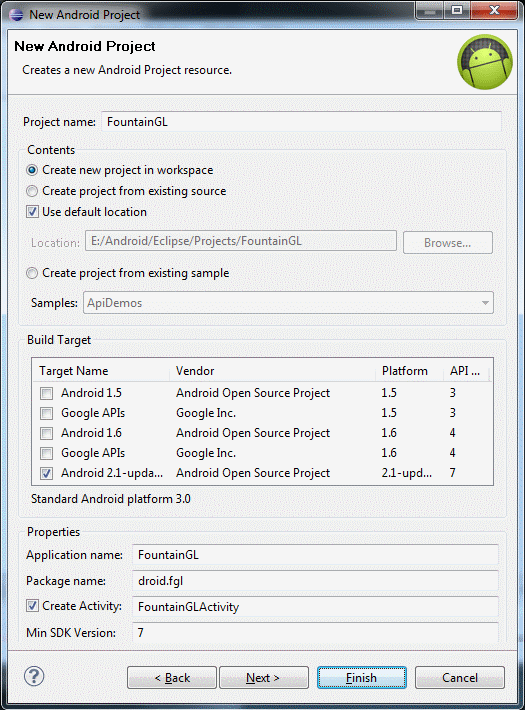Toggle the Android 2.1-update build target checkbox
Viewport: 525px width, 710px height.
[46, 473]
